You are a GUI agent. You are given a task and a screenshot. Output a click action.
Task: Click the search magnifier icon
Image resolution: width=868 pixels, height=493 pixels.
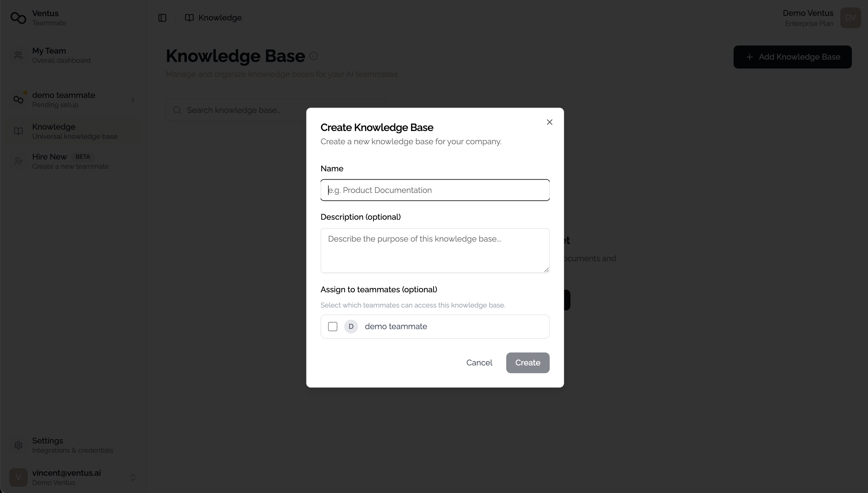click(x=177, y=110)
